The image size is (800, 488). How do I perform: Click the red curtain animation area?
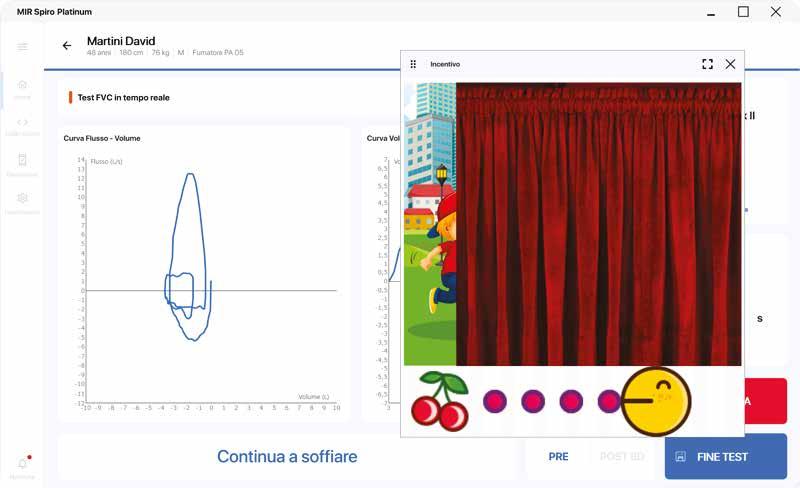click(x=598, y=224)
